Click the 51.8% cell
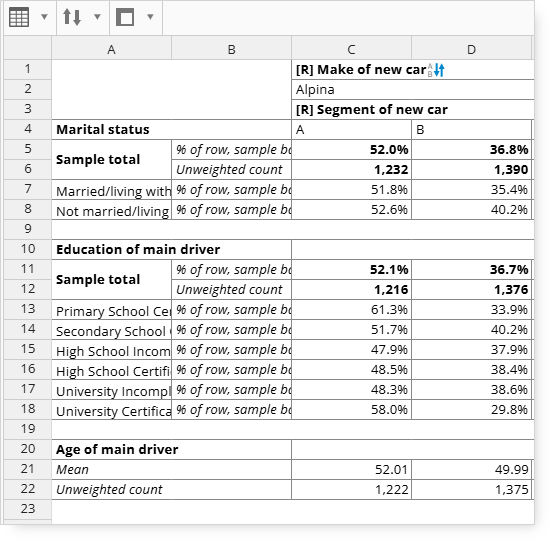Screen dimensions: 550x540 click(351, 189)
